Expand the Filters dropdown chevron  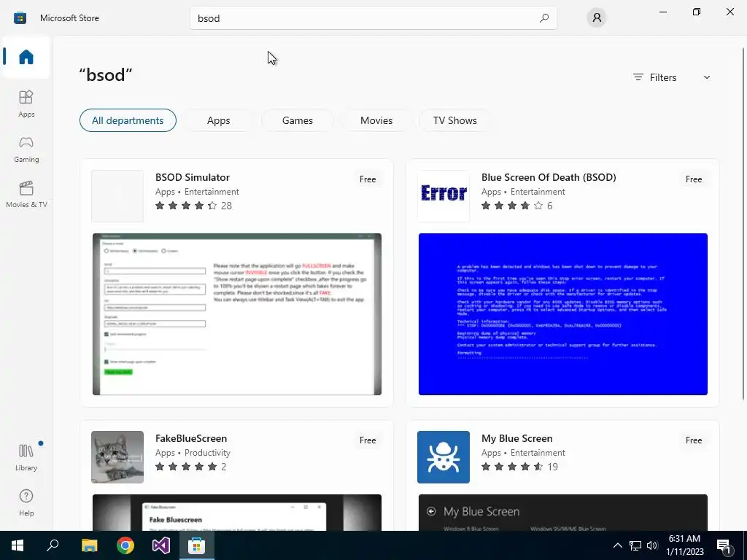pos(706,77)
